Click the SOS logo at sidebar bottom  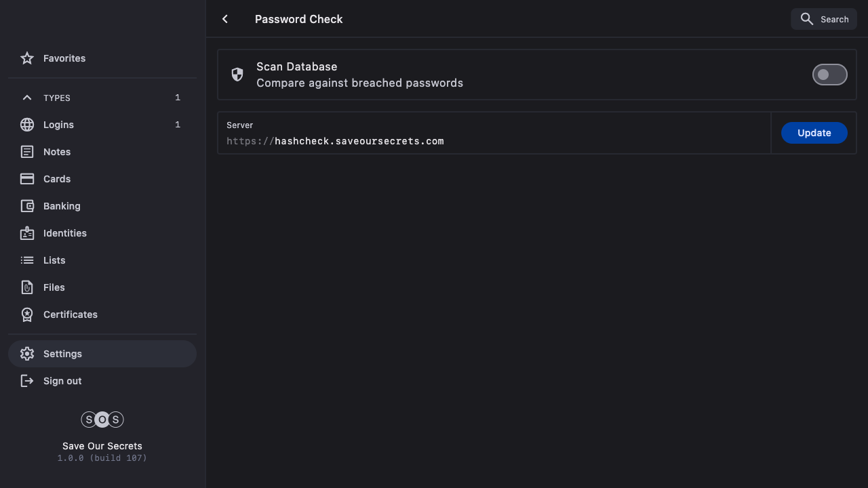102,420
